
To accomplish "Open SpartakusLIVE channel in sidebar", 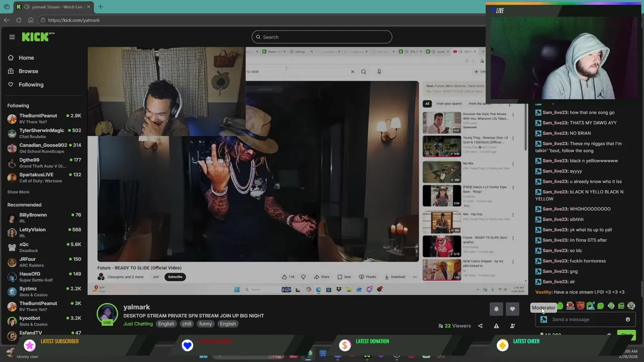I will [44, 177].
